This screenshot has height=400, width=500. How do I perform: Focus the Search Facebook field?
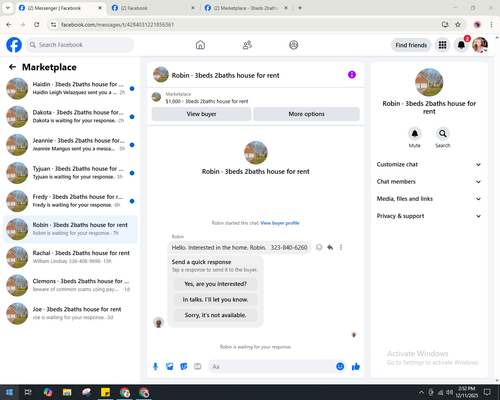(80, 45)
